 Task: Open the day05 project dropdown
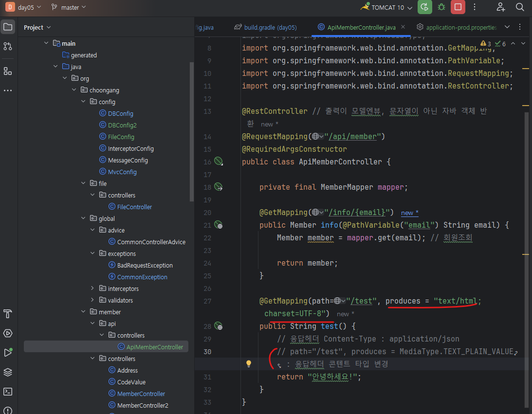pyautogui.click(x=30, y=7)
